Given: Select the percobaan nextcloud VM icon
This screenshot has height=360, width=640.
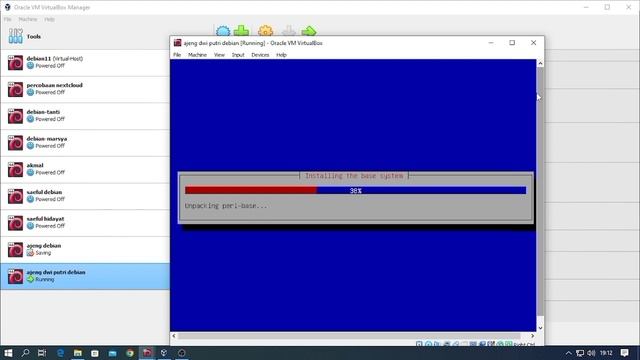Looking at the screenshot, I should click(x=16, y=89).
